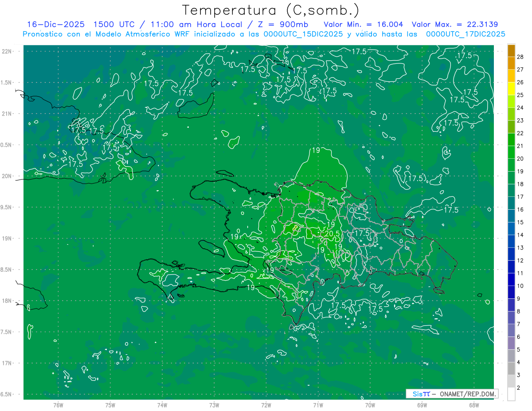Click the "15" colorbar tick label
532x411 pixels.
coord(520,222)
